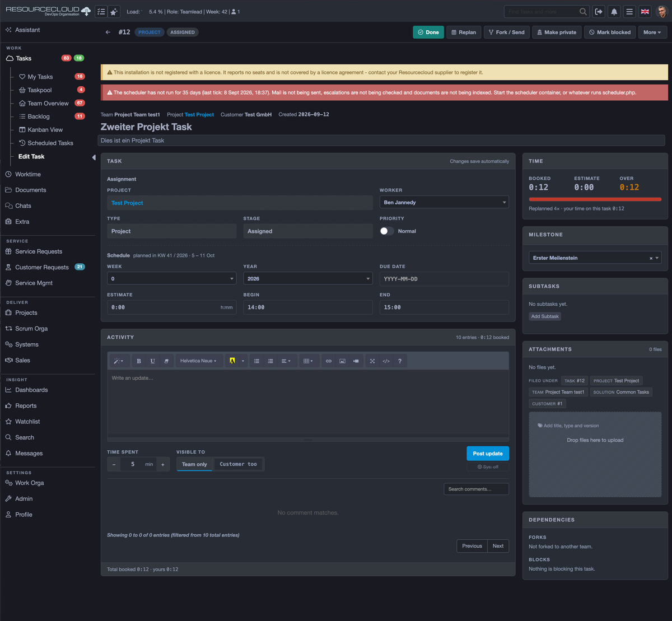Insert an unordered bullet list

click(x=256, y=361)
